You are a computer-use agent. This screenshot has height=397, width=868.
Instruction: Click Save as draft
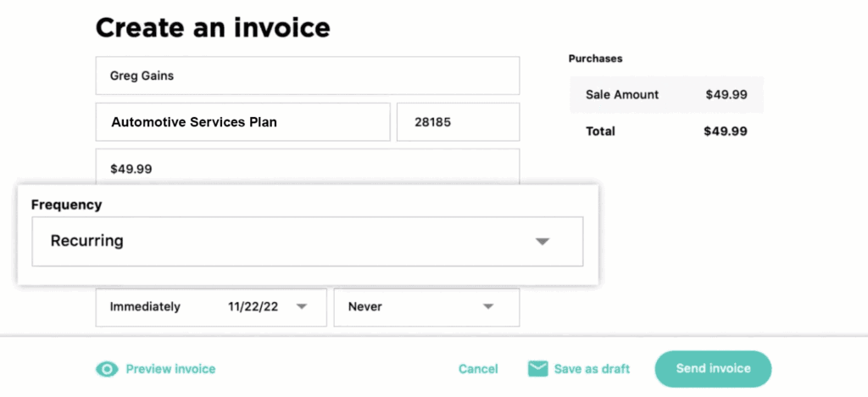[592, 369]
